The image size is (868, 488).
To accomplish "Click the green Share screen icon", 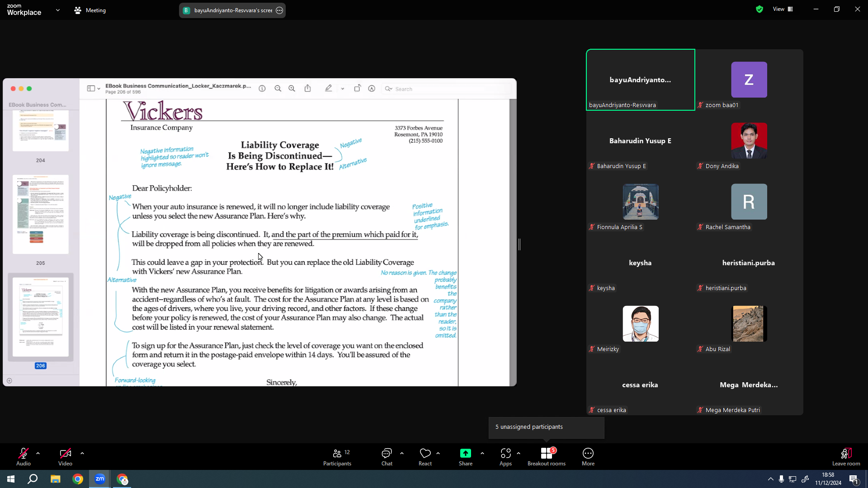I will (x=466, y=453).
